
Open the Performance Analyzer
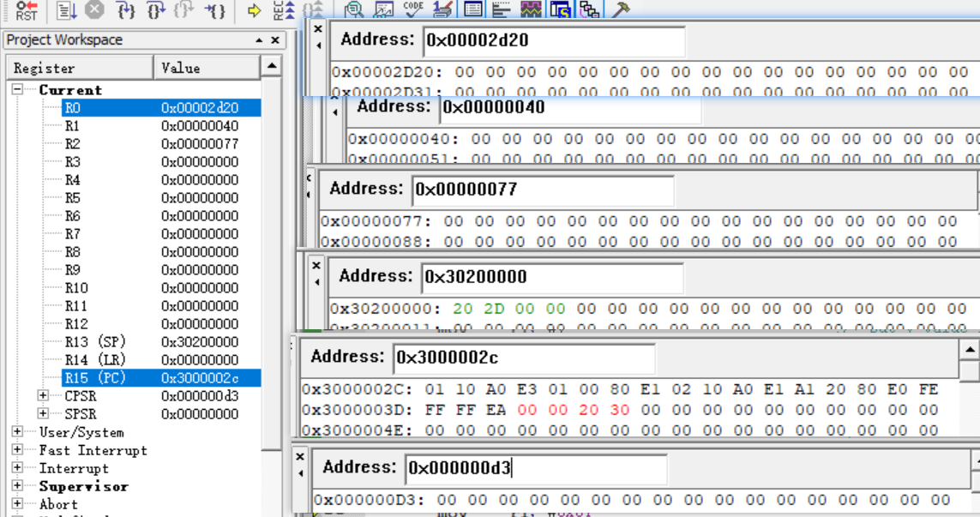[x=502, y=9]
